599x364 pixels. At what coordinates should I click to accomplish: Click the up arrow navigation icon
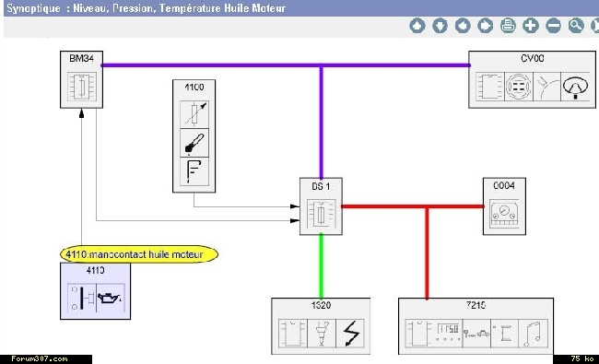coord(417,26)
